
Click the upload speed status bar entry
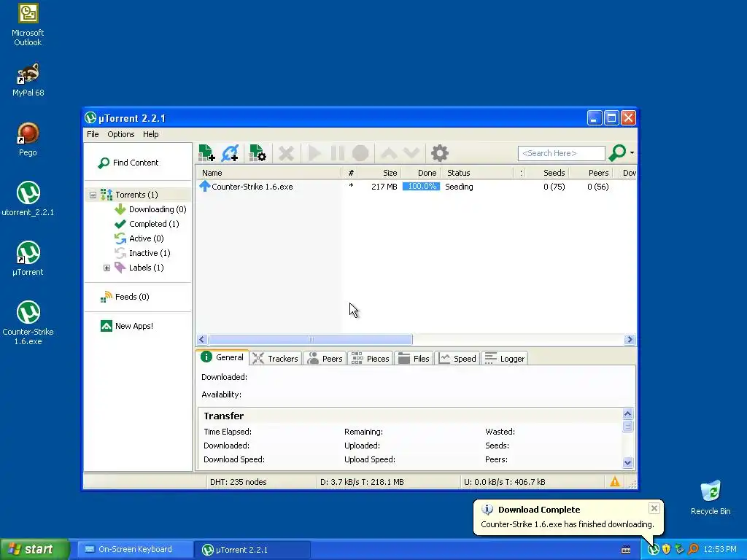505,482
